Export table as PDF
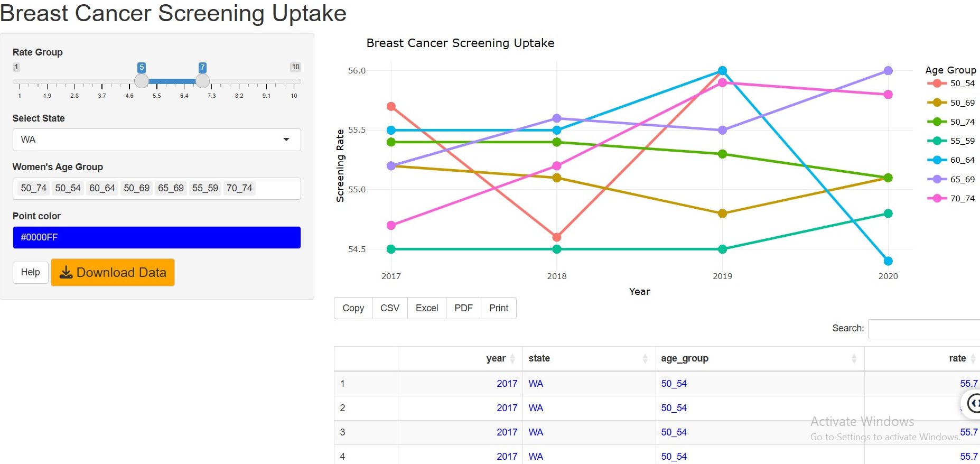 pyautogui.click(x=463, y=308)
